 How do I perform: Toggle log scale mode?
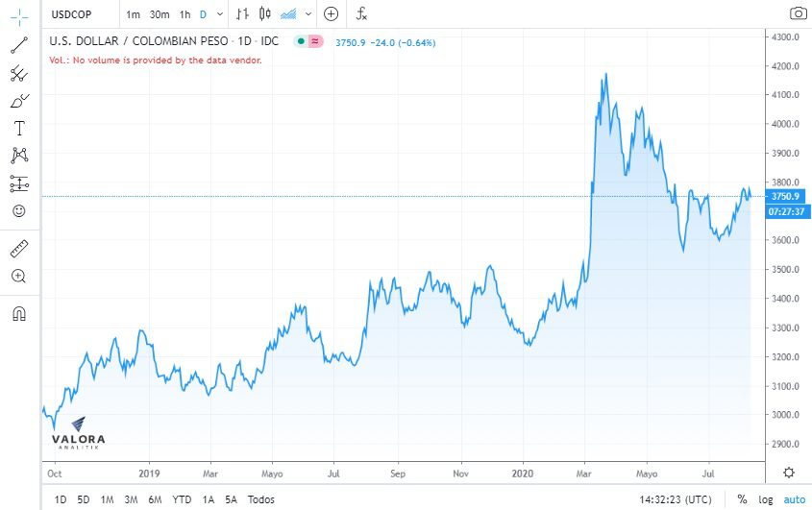pos(766,499)
